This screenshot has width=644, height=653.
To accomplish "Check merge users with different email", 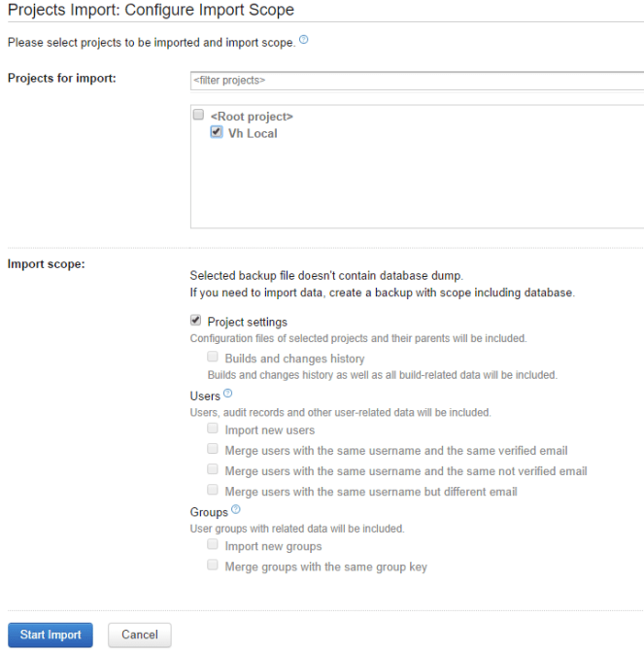I will [x=214, y=491].
